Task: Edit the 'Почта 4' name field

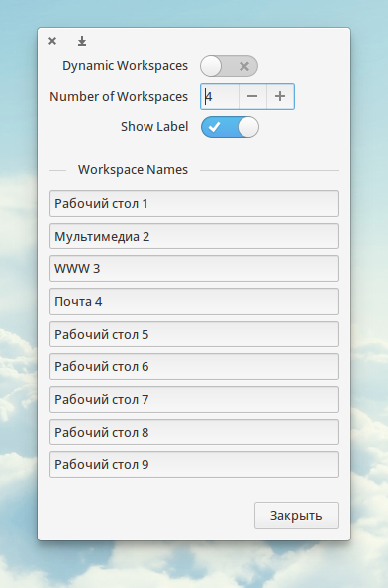Action: [194, 301]
